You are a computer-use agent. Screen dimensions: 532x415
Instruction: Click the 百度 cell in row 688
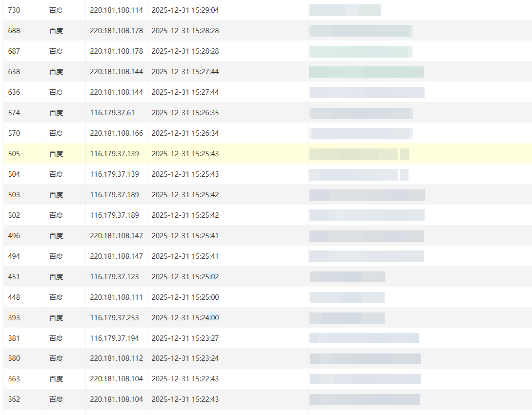56,31
